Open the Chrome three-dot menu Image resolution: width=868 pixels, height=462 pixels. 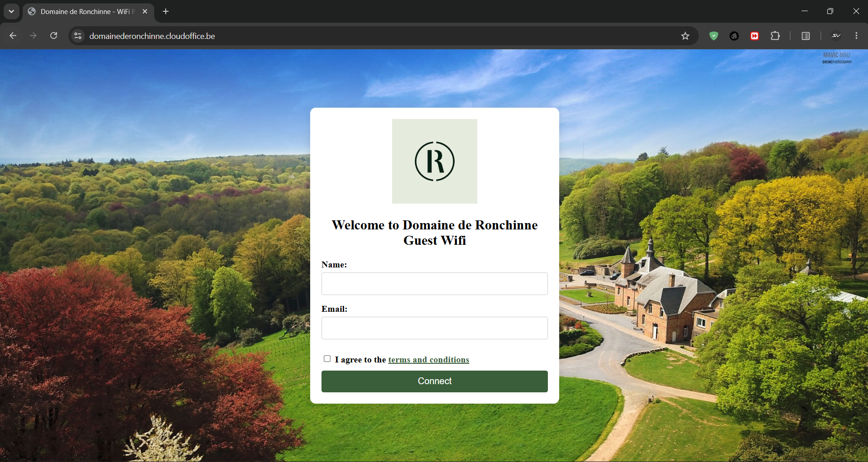coord(856,36)
